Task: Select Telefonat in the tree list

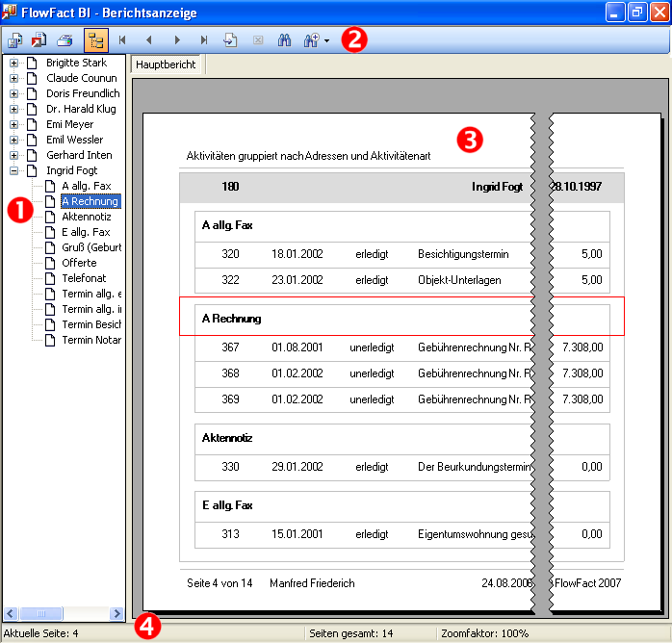Action: pos(83,278)
